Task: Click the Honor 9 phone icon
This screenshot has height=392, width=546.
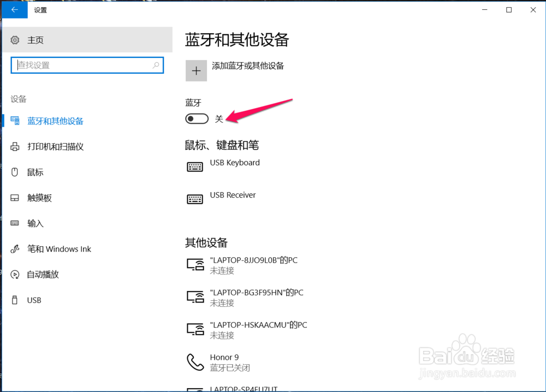Action: pos(195,362)
